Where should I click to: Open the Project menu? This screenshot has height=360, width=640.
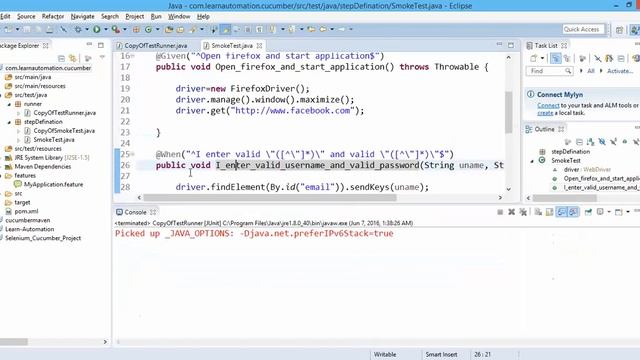[x=135, y=16]
